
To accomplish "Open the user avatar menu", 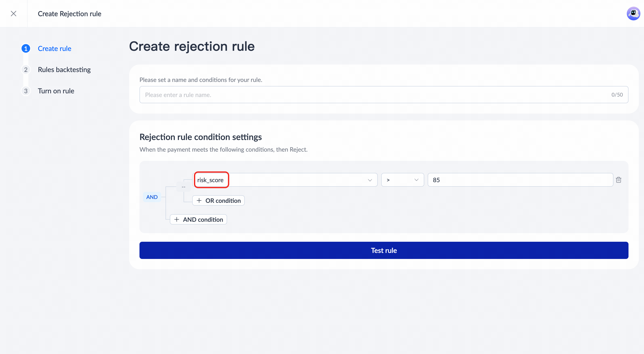I will click(x=633, y=14).
